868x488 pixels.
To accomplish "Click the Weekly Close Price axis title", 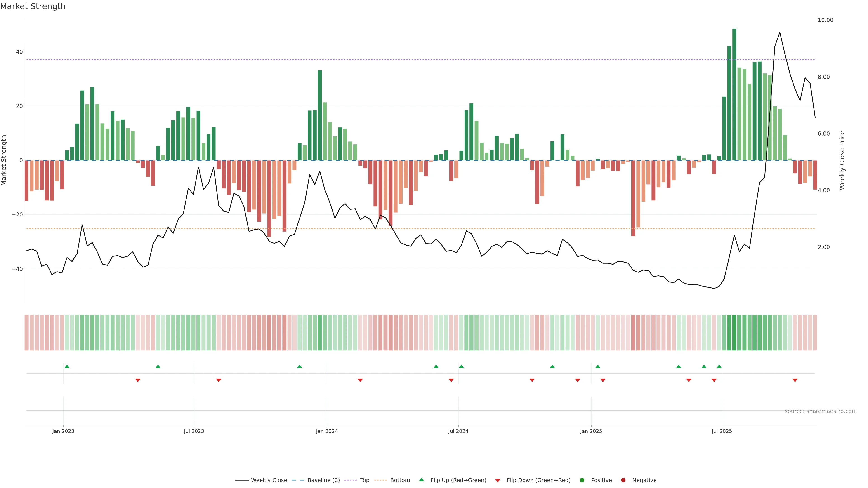I will tap(842, 160).
